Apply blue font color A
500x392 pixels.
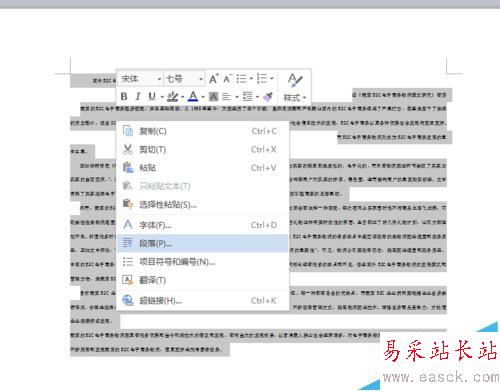tap(193, 97)
